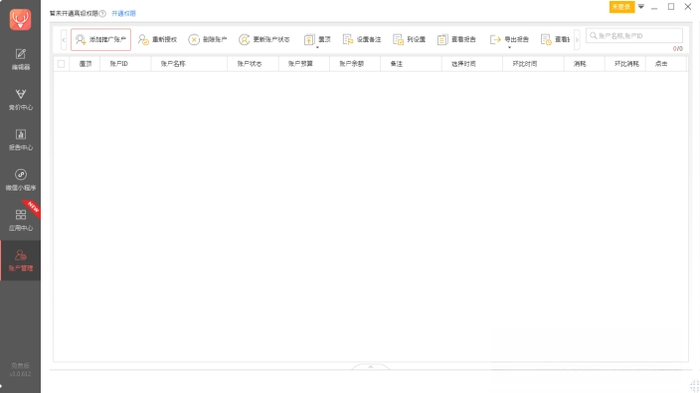Click the 设置备注 set remark toolbar button
Screen dimensions: 700x393
pos(362,39)
